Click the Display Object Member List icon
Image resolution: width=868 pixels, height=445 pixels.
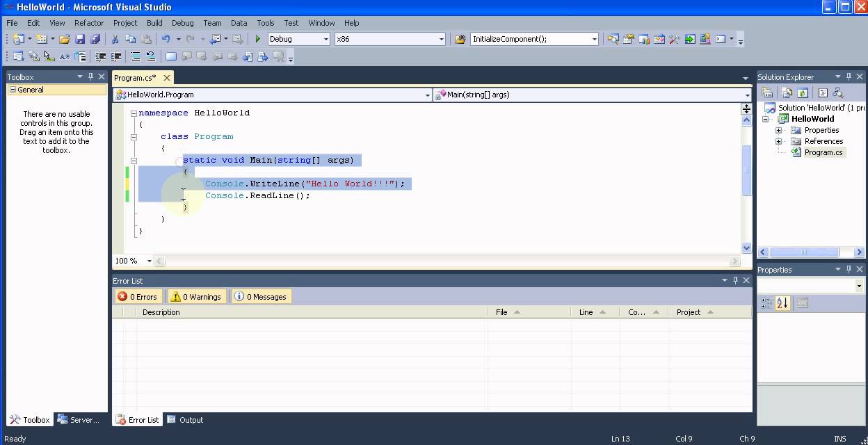click(18, 56)
